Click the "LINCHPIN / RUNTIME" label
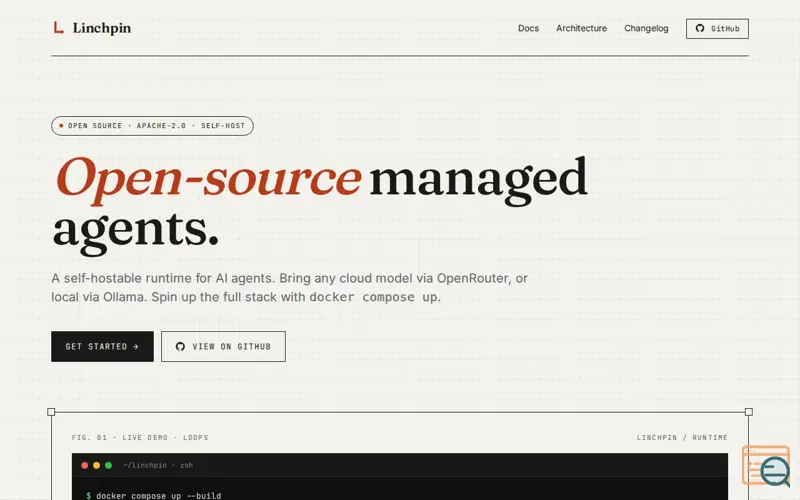 pyautogui.click(x=682, y=438)
